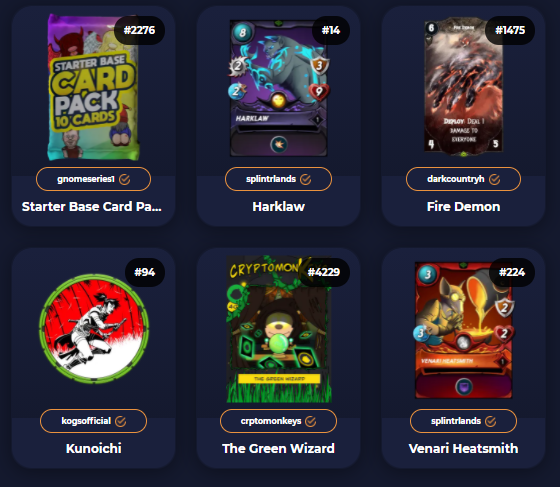This screenshot has height=487, width=560.
Task: Click the #4229 mint number badge
Action: point(324,272)
